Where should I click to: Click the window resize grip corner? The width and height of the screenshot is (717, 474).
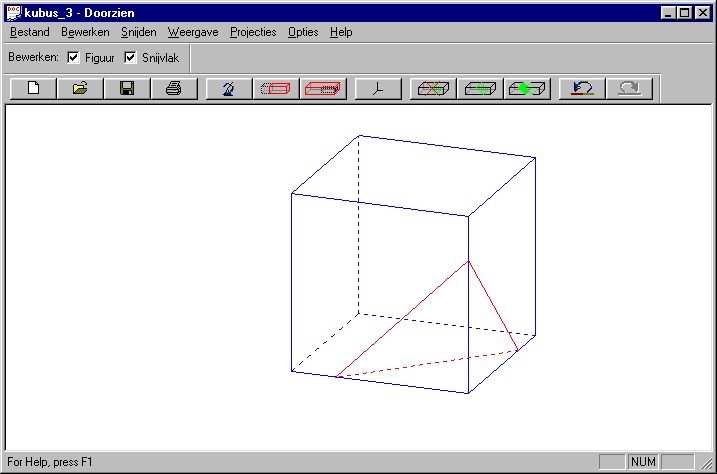tap(706, 463)
